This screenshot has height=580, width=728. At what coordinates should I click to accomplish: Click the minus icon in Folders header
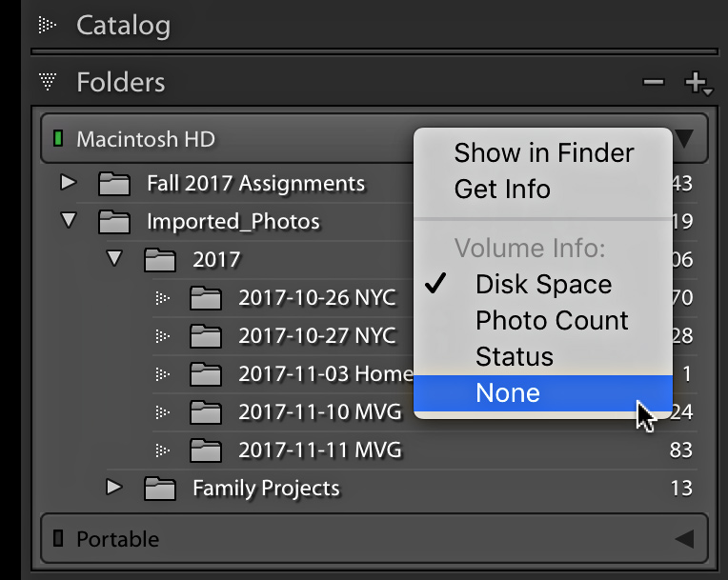(654, 83)
